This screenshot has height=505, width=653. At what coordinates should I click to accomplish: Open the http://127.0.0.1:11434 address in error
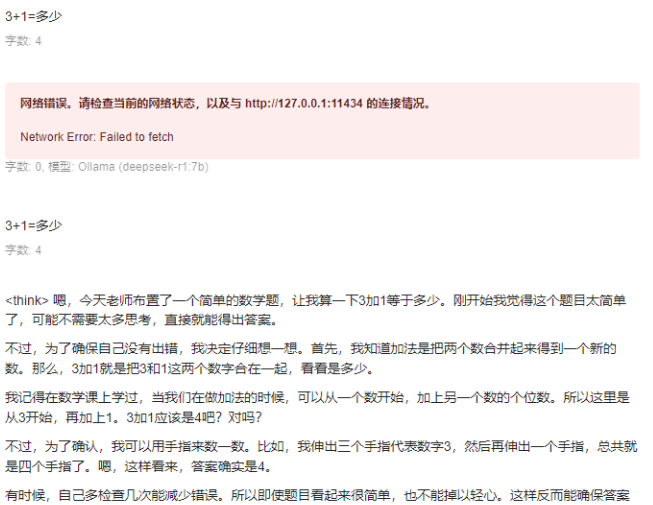click(304, 103)
